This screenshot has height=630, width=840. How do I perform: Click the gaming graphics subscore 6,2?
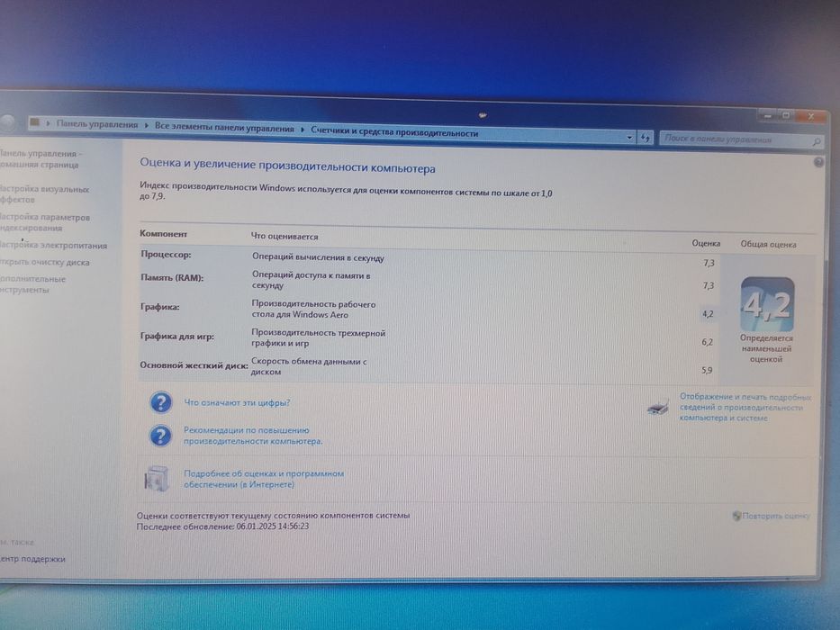click(x=707, y=342)
